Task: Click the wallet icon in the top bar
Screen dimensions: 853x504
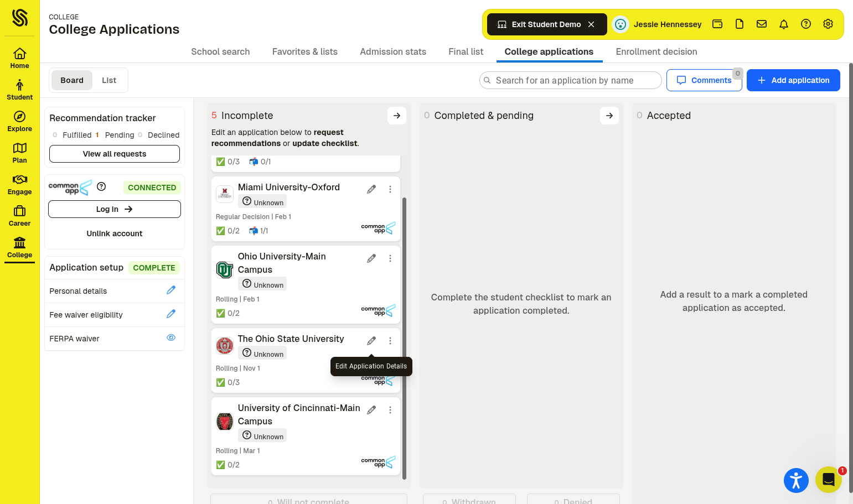Action: coord(717,24)
